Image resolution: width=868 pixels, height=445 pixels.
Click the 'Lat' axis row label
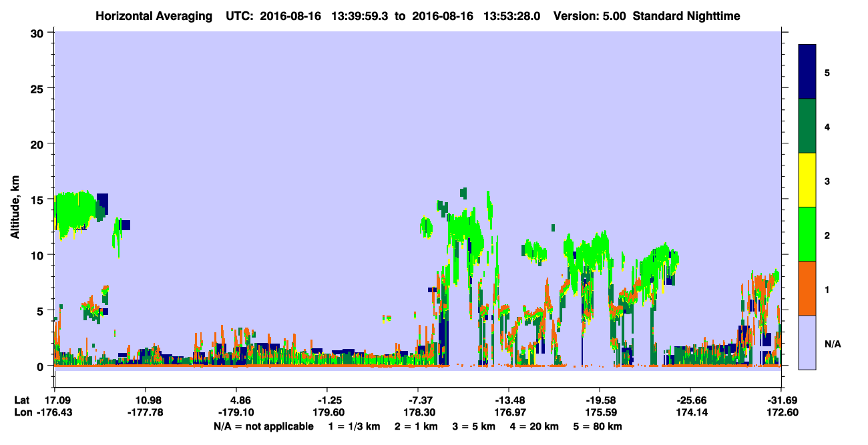(21, 400)
